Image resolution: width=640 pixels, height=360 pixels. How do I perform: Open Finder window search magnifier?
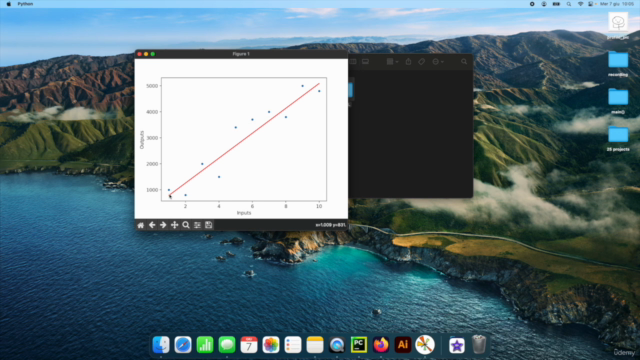click(464, 62)
